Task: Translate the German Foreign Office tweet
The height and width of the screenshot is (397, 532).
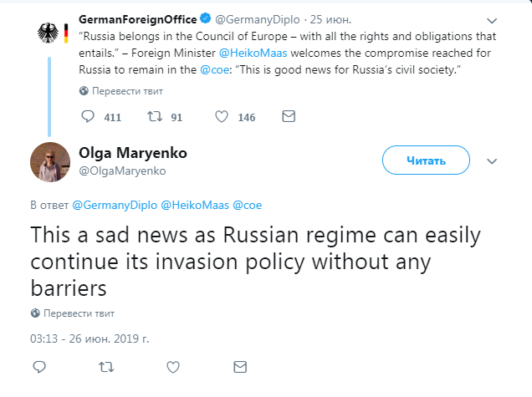Action: tap(119, 90)
